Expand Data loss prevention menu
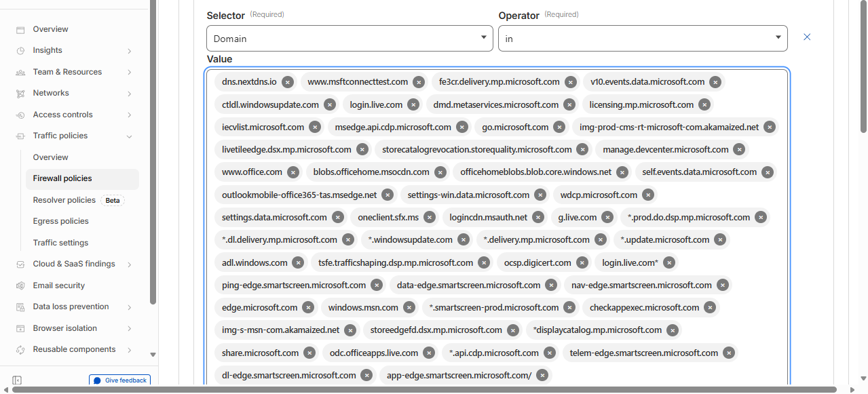This screenshot has width=868, height=394. (129, 307)
